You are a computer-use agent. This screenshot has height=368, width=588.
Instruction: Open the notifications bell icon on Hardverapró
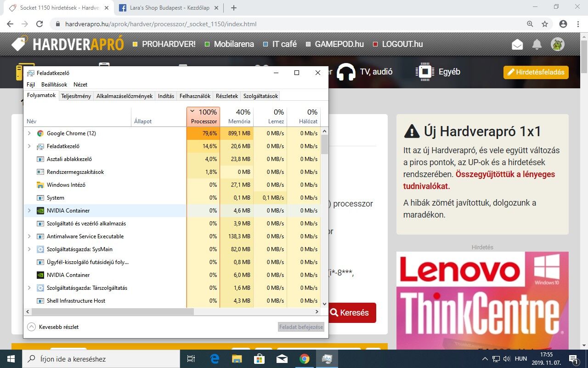coord(537,44)
